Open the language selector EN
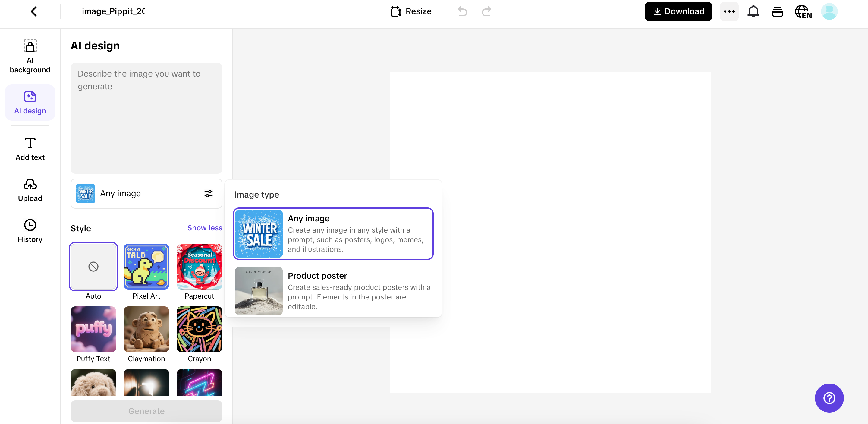Viewport: 868px width, 424px height. [x=803, y=11]
